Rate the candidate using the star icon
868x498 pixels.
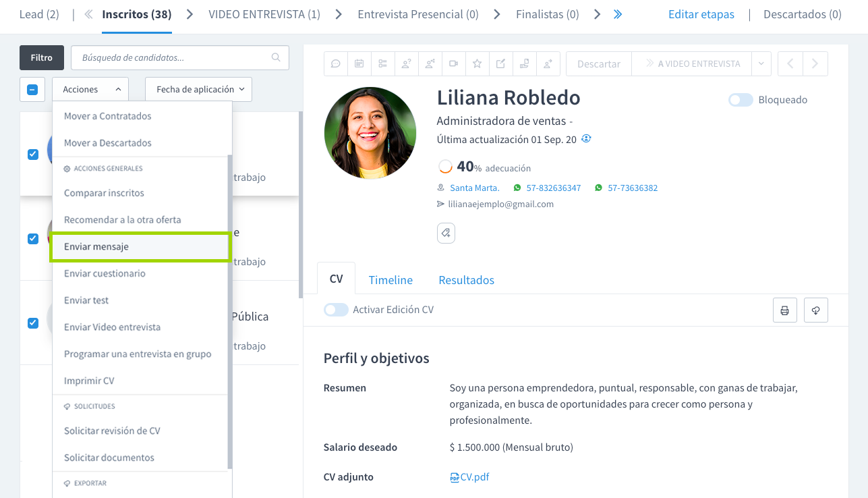pos(477,63)
